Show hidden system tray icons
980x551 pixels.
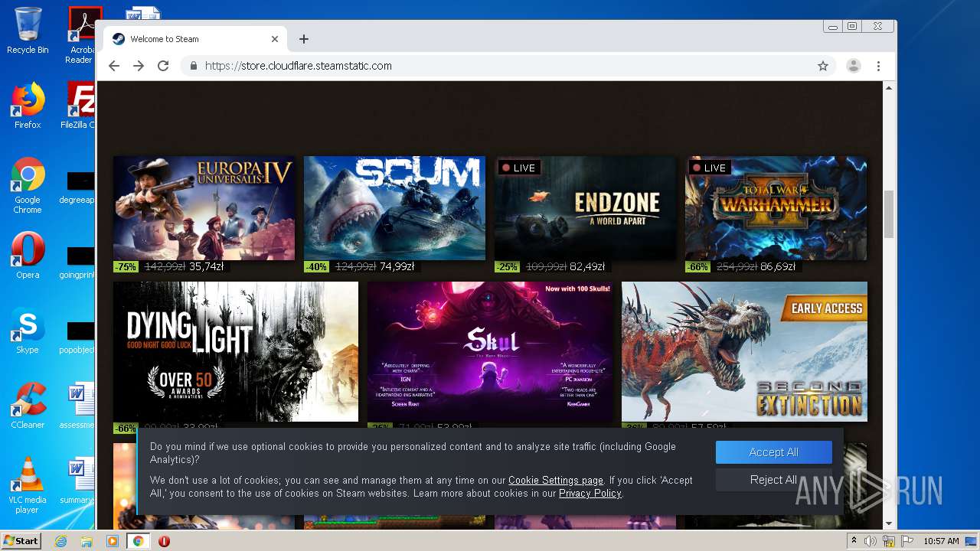click(x=854, y=541)
